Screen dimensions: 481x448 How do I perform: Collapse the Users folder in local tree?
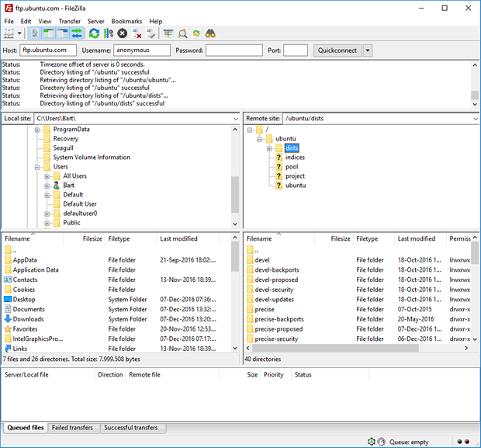[x=37, y=168]
